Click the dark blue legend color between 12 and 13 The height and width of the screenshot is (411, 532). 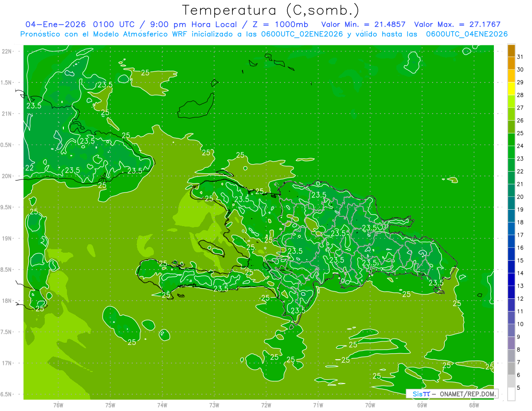click(x=511, y=293)
